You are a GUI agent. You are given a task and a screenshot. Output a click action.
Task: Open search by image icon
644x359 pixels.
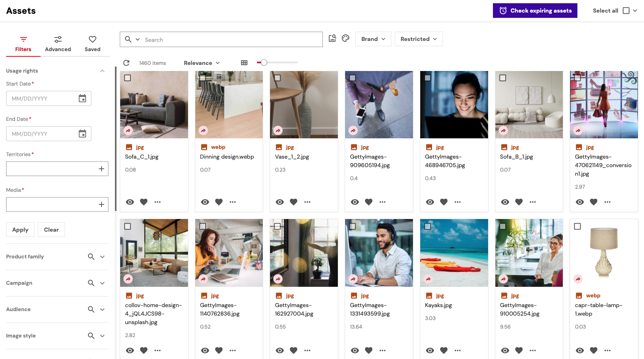pyautogui.click(x=332, y=39)
